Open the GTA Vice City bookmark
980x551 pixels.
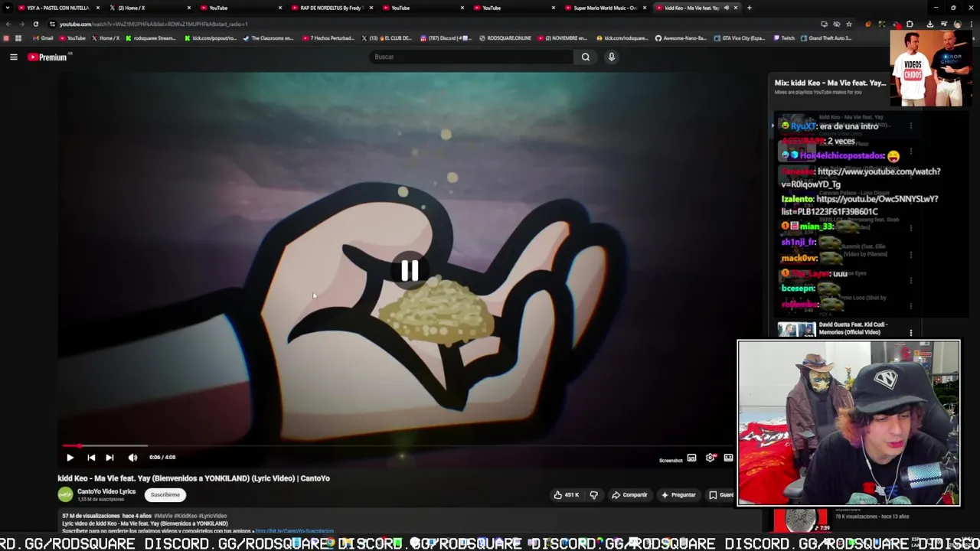pos(740,38)
